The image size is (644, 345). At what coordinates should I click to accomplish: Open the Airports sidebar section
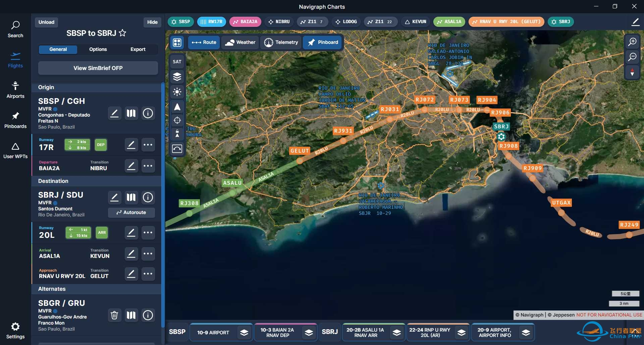point(15,90)
